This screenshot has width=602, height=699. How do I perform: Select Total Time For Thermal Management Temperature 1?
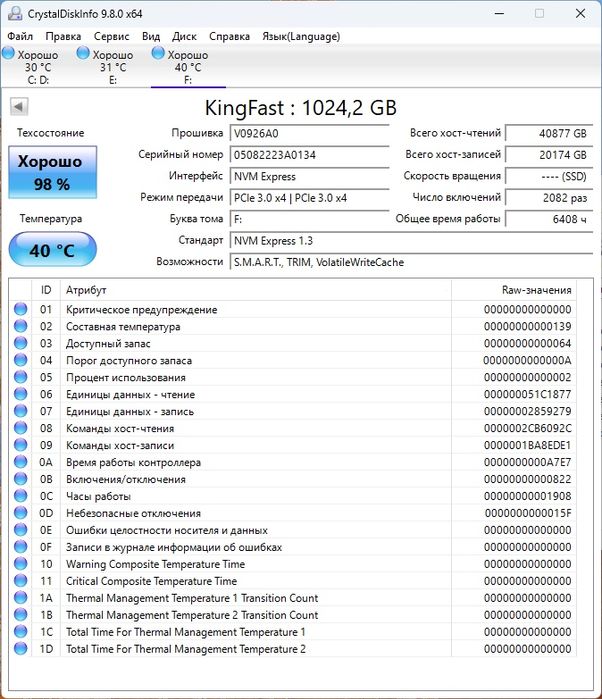[293, 632]
